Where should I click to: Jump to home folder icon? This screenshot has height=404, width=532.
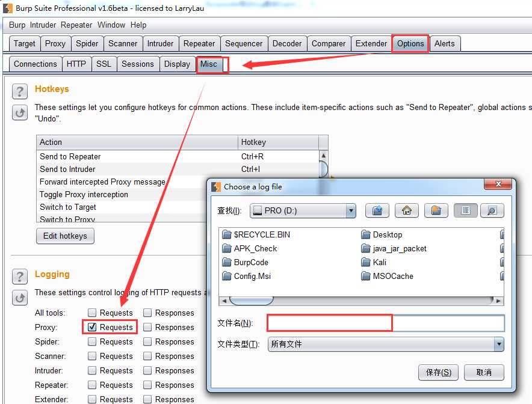point(406,210)
